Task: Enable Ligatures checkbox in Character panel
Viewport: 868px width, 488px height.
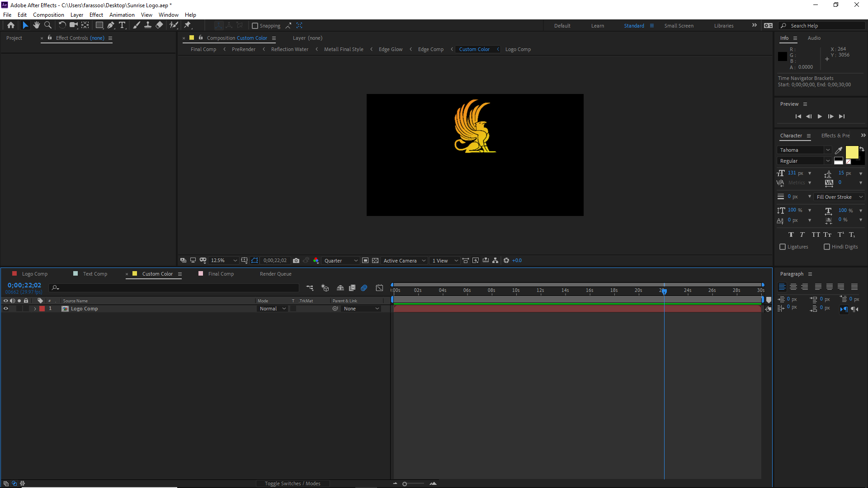Action: point(783,247)
